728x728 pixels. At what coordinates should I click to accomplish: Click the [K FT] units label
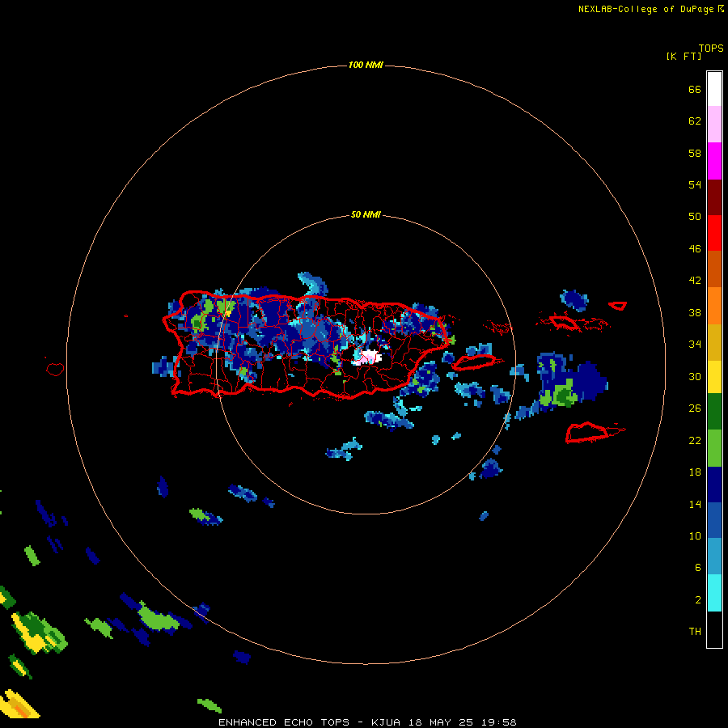point(684,57)
